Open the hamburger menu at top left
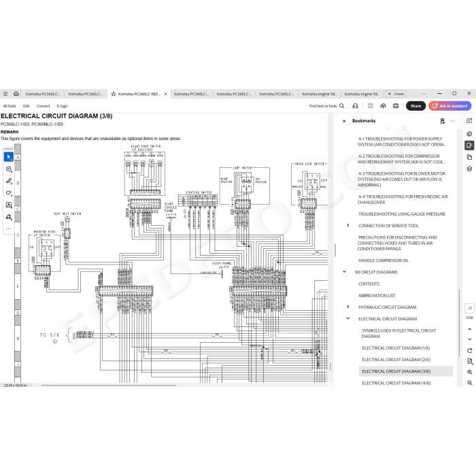The width and height of the screenshot is (476, 476). [x=5, y=94]
